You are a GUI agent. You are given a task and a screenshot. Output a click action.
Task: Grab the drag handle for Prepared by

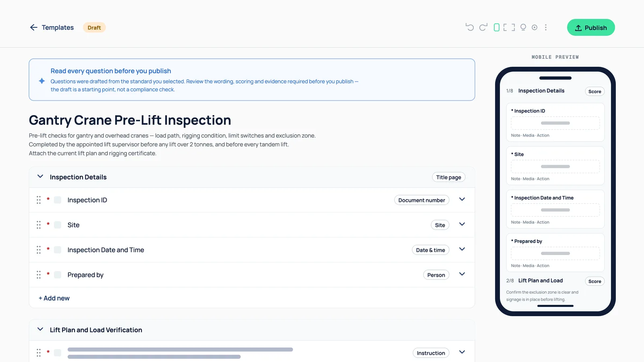pos(39,275)
